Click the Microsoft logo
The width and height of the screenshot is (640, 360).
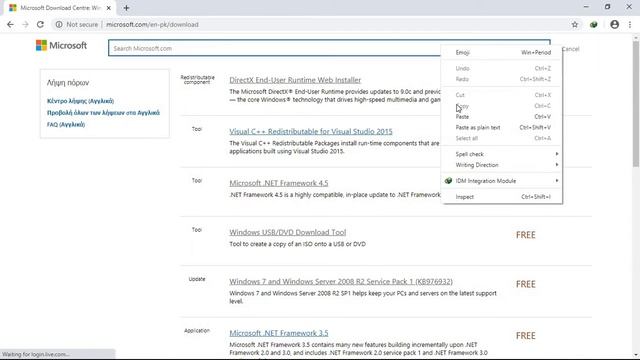pos(61,45)
